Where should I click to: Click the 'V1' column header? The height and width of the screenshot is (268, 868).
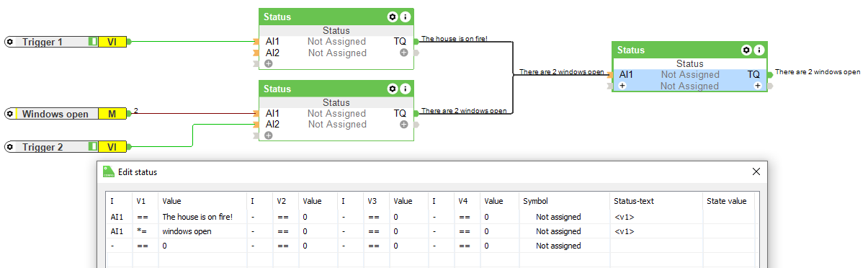[140, 201]
